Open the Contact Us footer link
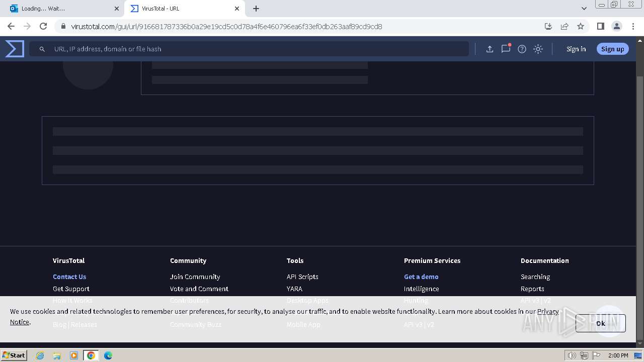Image resolution: width=644 pixels, height=362 pixels. tap(69, 277)
